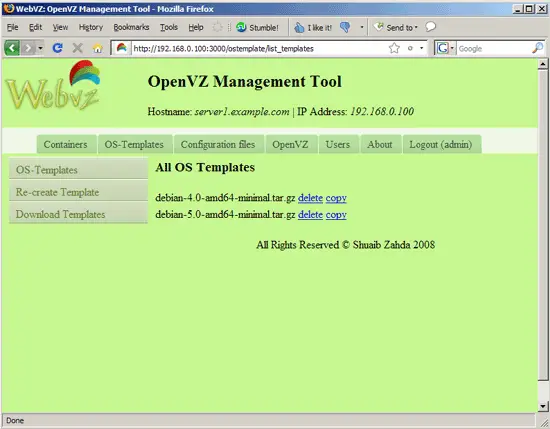Open the address bar history dropdown arrow
The height and width of the screenshot is (429, 550).
422,48
